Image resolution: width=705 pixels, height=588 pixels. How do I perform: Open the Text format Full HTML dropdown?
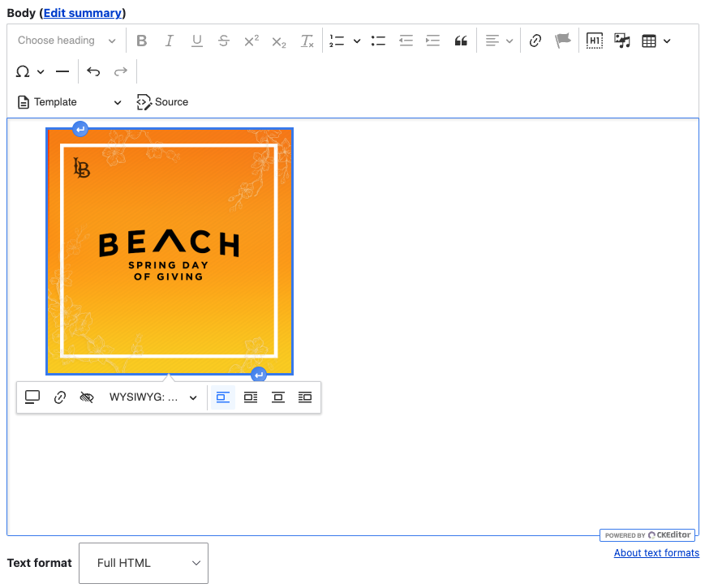[144, 563]
